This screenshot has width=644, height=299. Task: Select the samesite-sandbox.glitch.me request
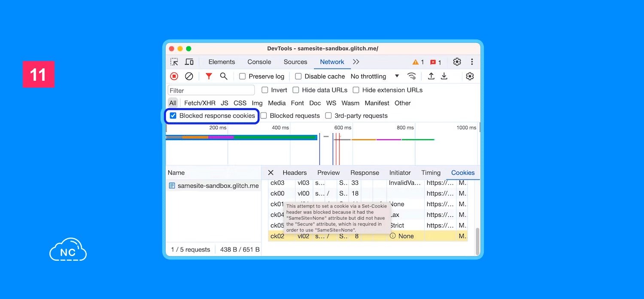(x=214, y=186)
